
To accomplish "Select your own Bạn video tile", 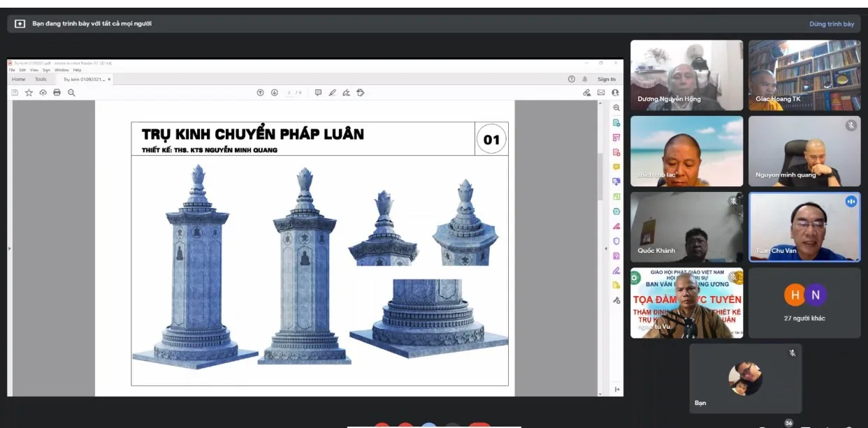I will pos(746,378).
